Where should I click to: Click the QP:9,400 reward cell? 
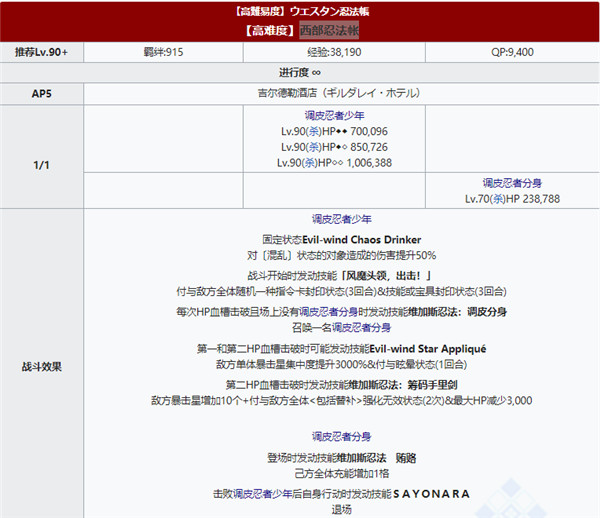pyautogui.click(x=512, y=52)
